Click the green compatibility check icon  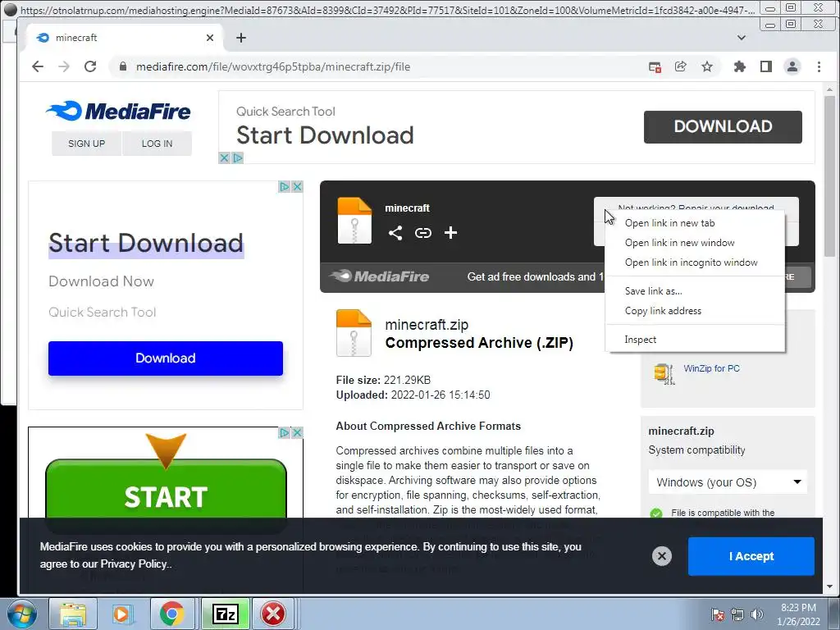656,514
